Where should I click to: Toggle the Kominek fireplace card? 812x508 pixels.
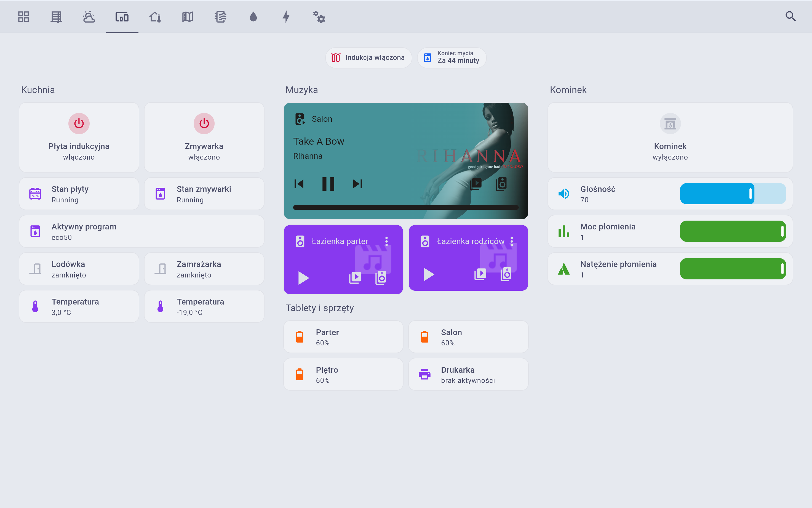[670, 137]
